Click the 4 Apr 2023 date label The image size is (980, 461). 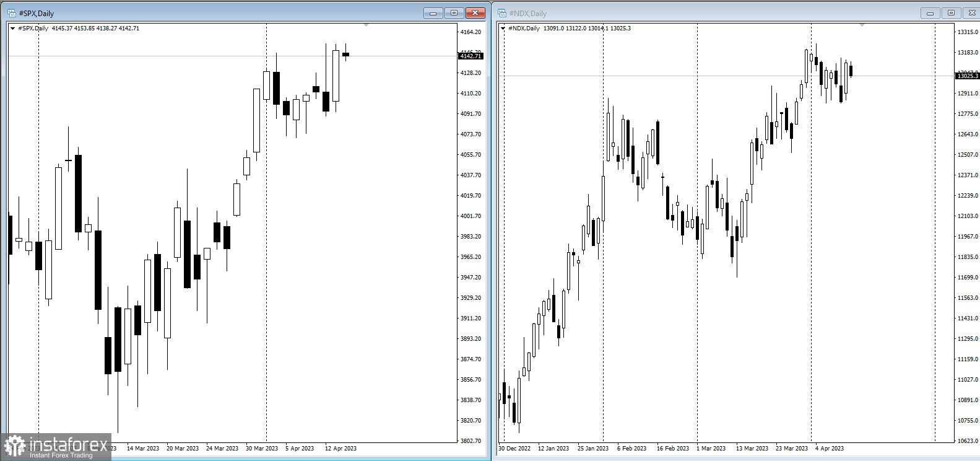pos(830,449)
